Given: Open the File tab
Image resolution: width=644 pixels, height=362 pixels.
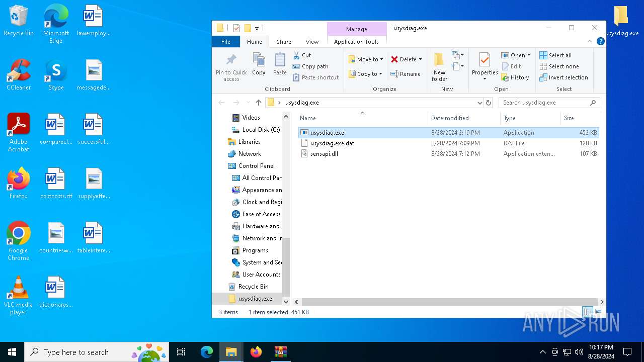Looking at the screenshot, I should pos(226,42).
